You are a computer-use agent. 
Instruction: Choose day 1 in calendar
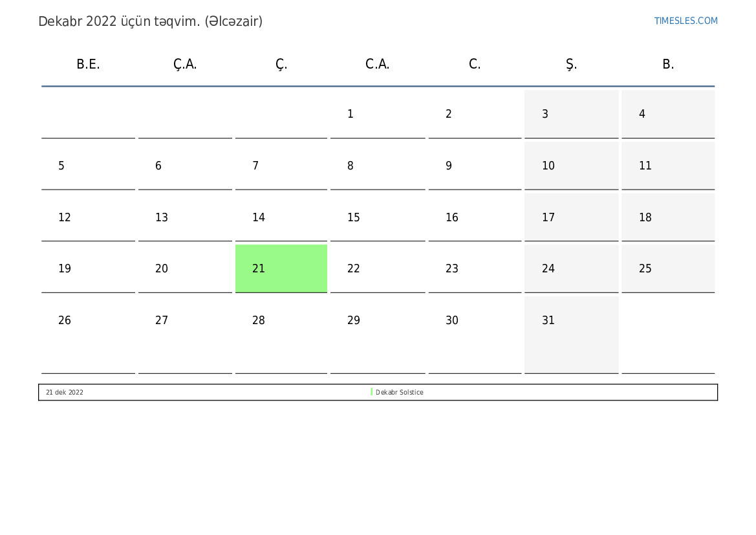tap(378, 114)
